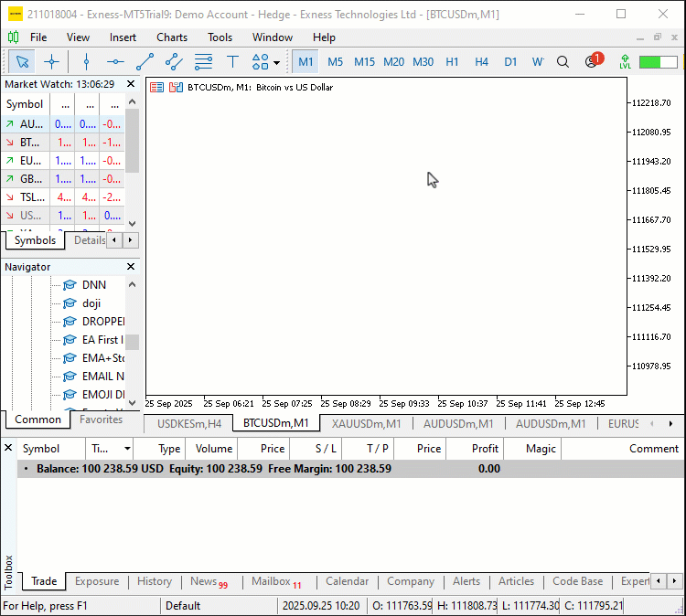Switch chart to M20 timeframe

coord(393,61)
